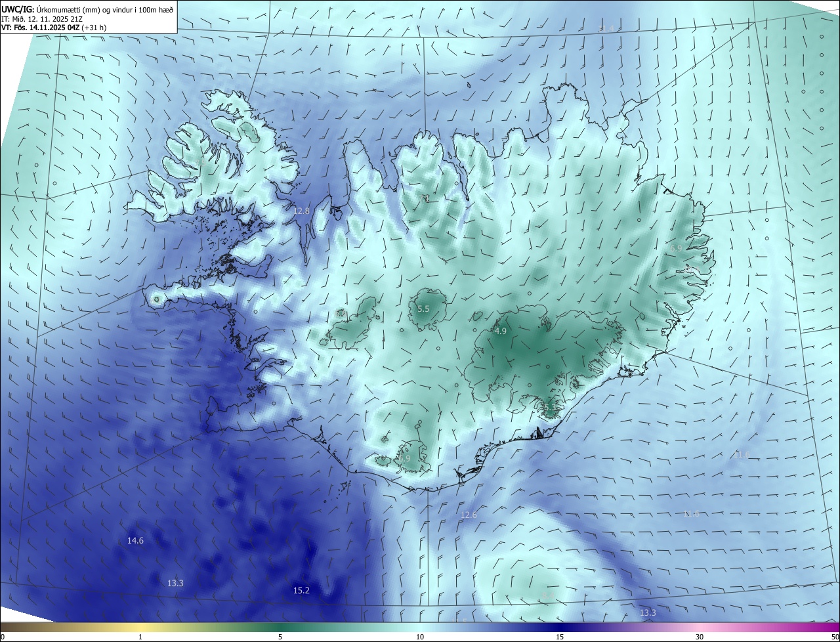Click the 12.6 value south of the coast
840x642 pixels.
pyautogui.click(x=469, y=515)
